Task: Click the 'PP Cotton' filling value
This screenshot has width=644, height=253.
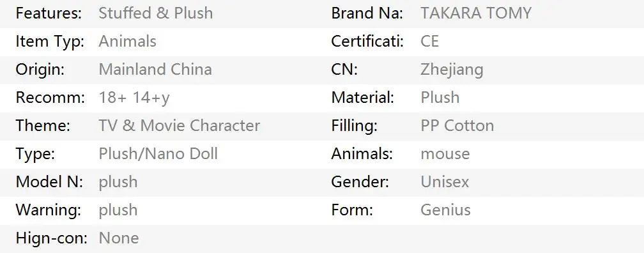Action: pyautogui.click(x=457, y=126)
